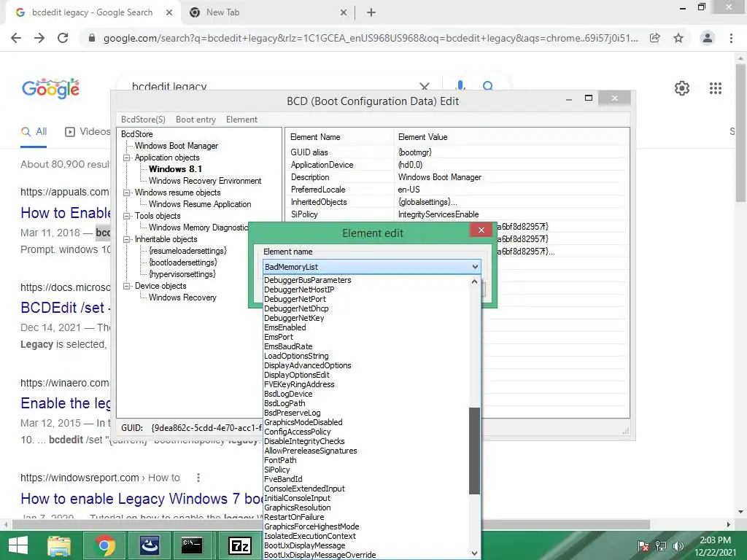Open the Boot entry menu

pos(196,120)
